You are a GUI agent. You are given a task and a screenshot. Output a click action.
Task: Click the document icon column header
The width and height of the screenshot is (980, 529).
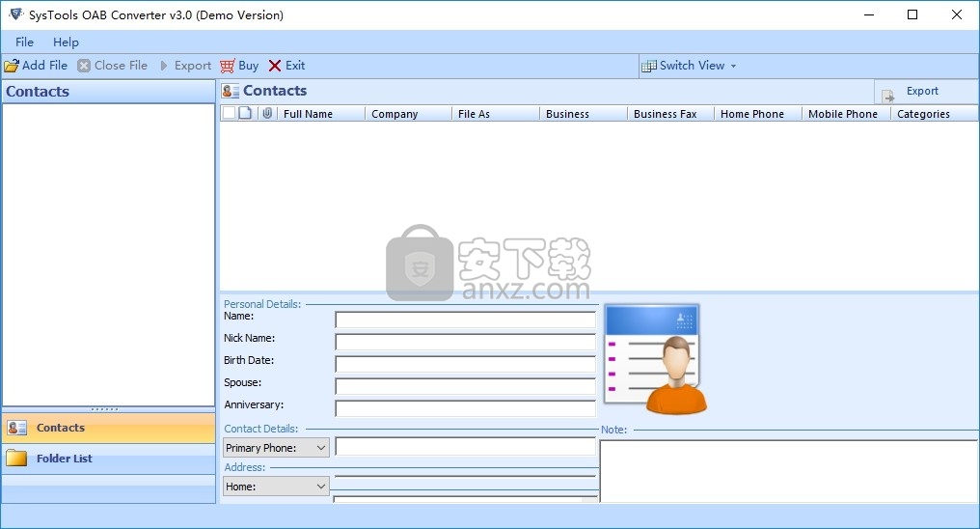[x=245, y=113]
